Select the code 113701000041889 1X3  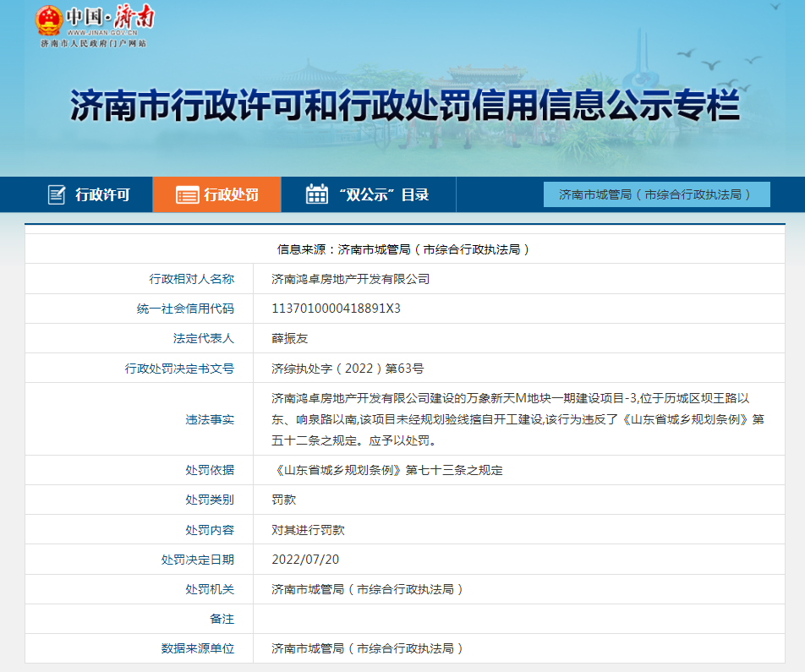click(x=336, y=309)
